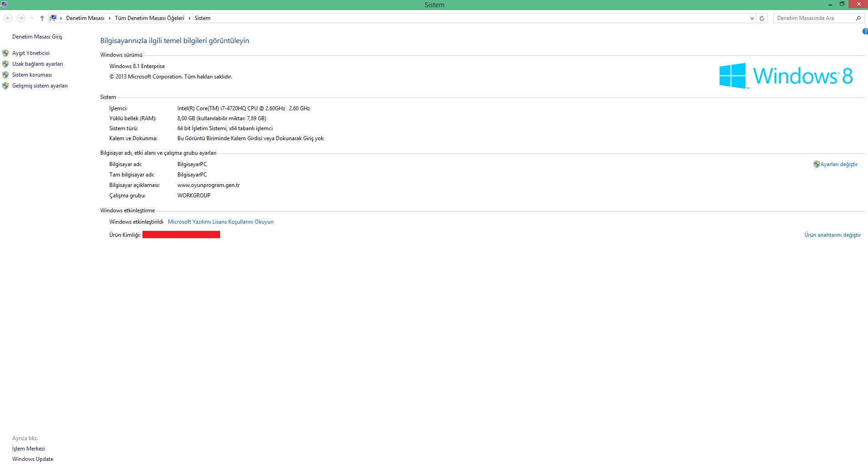Click the shield icon beside Gelişmiş sistem ayarları
This screenshot has height=470, width=868.
coord(5,86)
